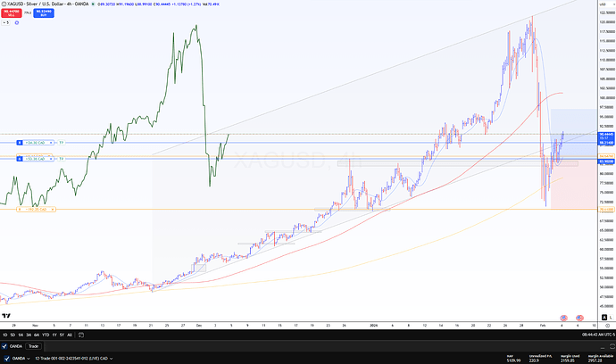
Task: Click the red SELL price button
Action: pos(11,13)
